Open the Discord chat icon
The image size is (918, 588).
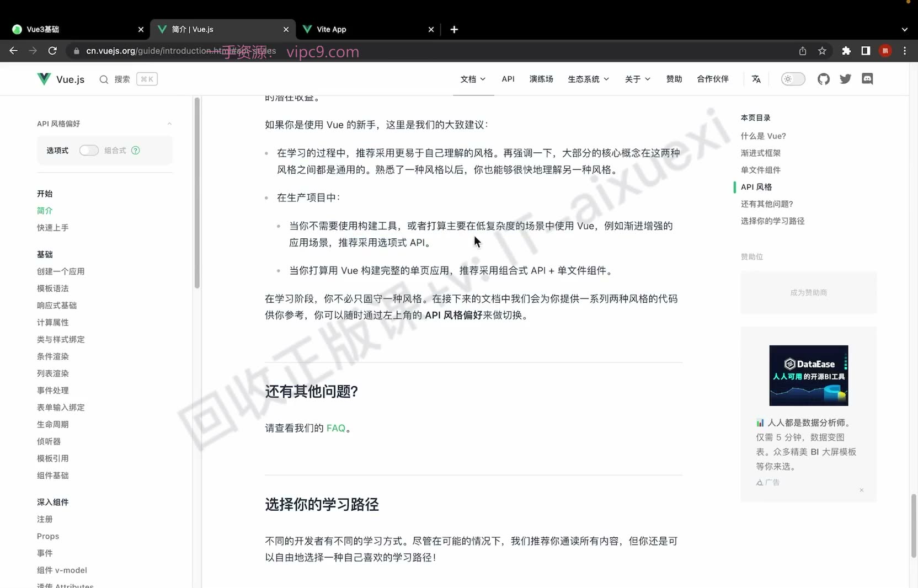867,79
